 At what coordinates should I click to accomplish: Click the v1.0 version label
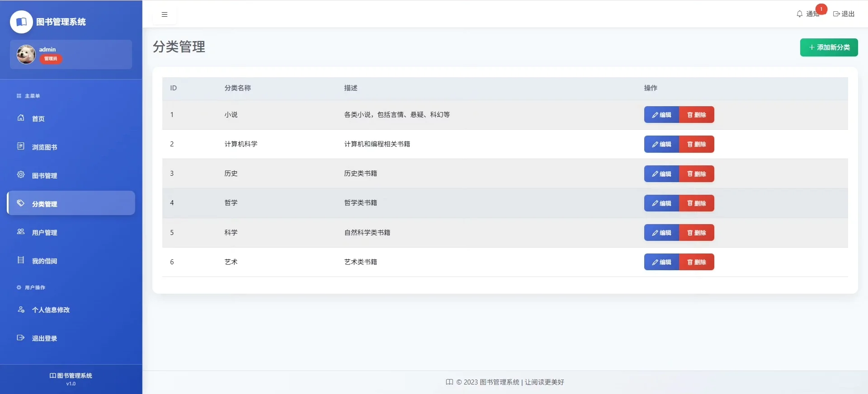click(71, 384)
